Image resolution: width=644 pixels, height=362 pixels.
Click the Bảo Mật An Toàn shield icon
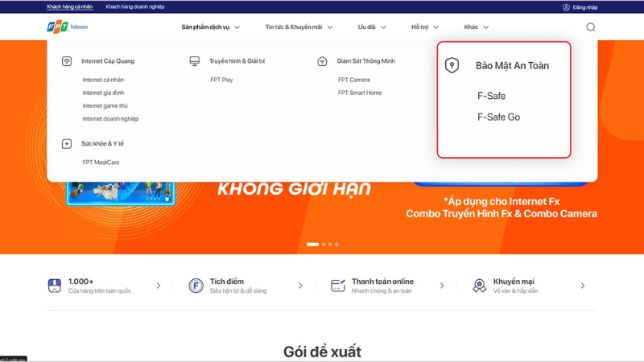pos(452,66)
